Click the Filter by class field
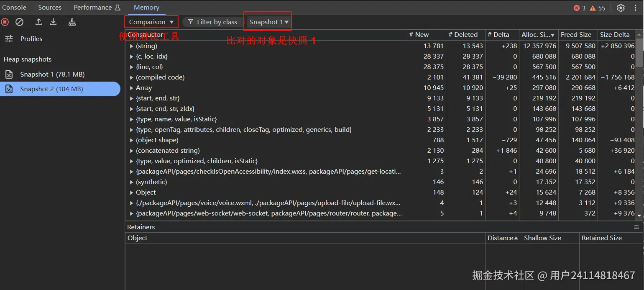Screen dimensions: 644x290 (212, 22)
